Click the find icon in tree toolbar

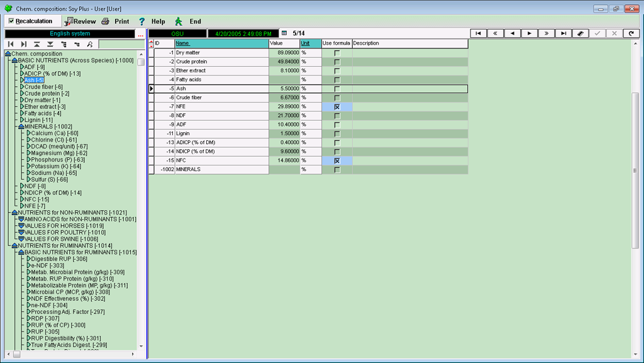point(90,44)
